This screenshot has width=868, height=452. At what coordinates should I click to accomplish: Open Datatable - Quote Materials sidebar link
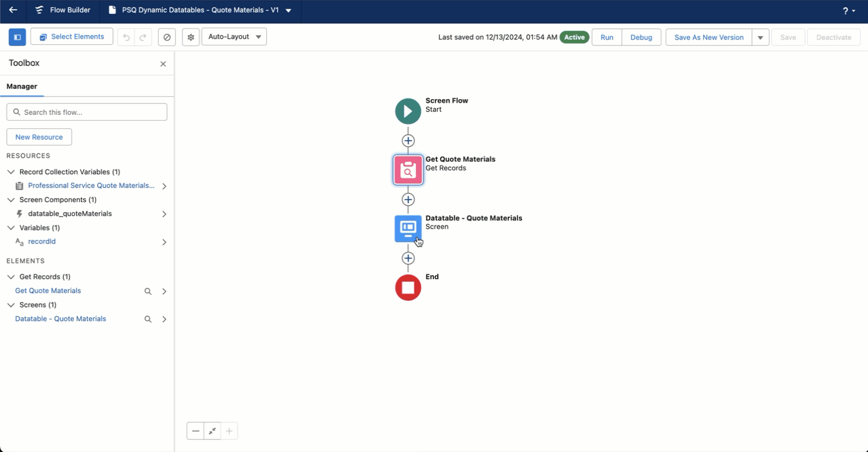(x=60, y=319)
